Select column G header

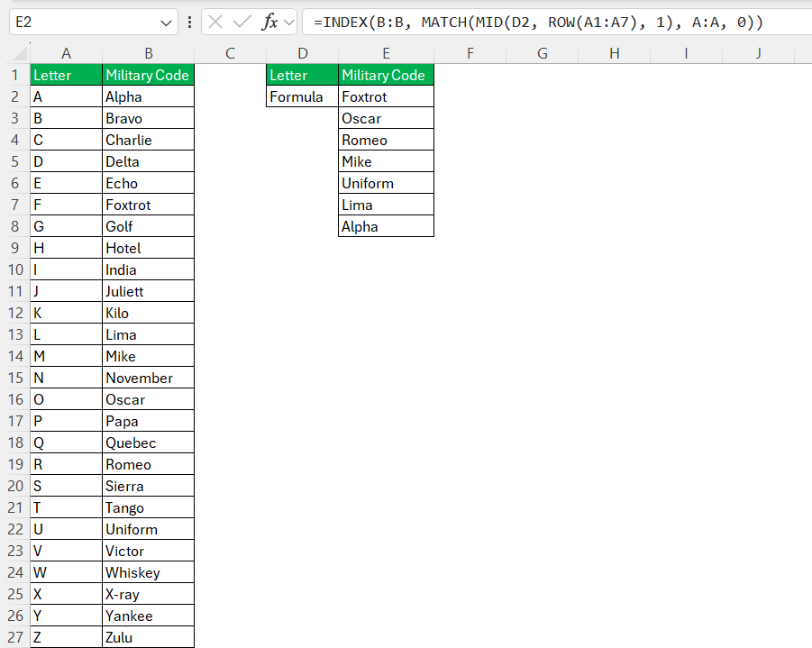point(543,53)
